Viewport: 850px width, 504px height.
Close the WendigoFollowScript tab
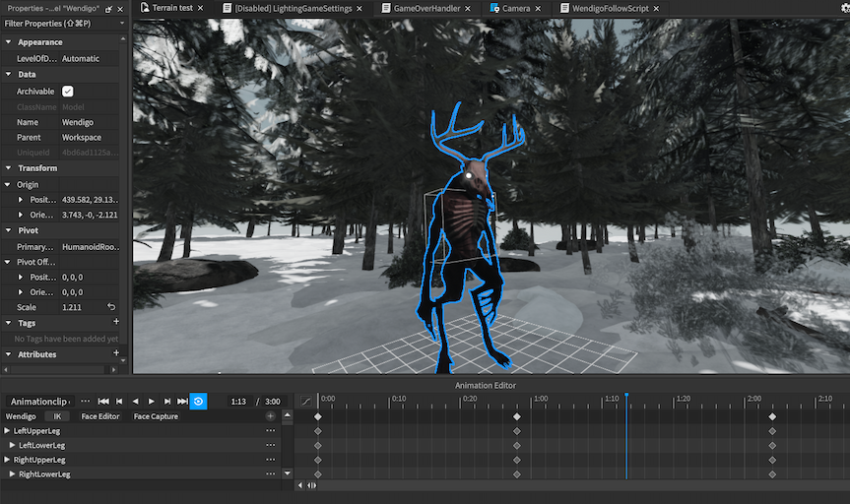coord(657,9)
